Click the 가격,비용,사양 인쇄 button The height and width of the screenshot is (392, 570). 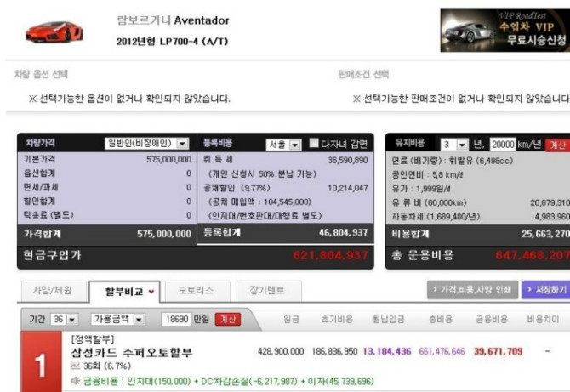pyautogui.click(x=472, y=291)
